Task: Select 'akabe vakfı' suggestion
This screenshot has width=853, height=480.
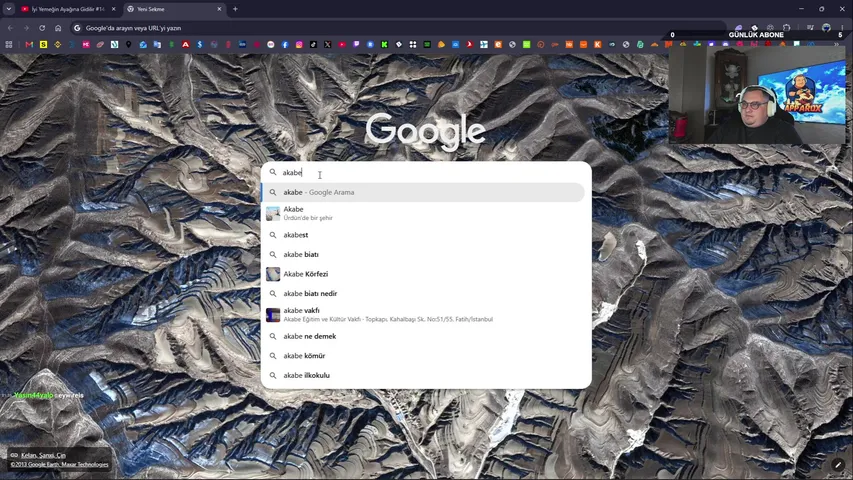Action: click(x=423, y=315)
